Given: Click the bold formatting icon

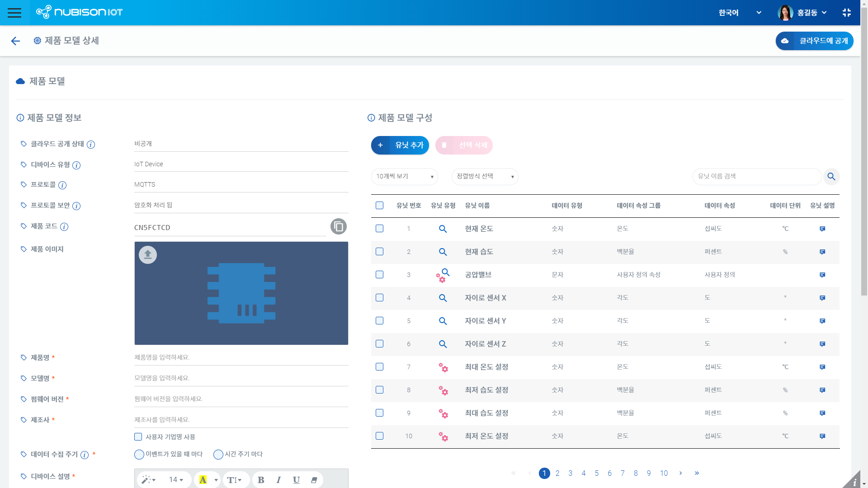Looking at the screenshot, I should [x=260, y=480].
